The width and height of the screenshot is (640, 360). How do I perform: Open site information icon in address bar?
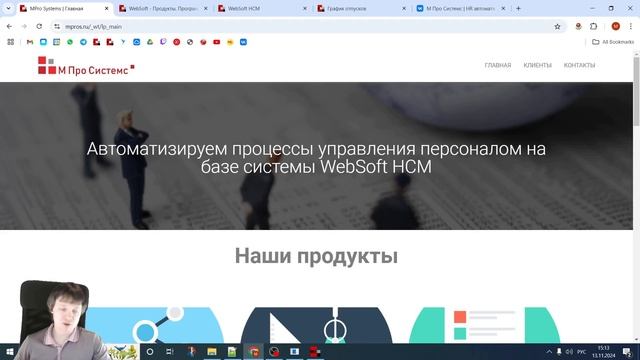pyautogui.click(x=57, y=27)
